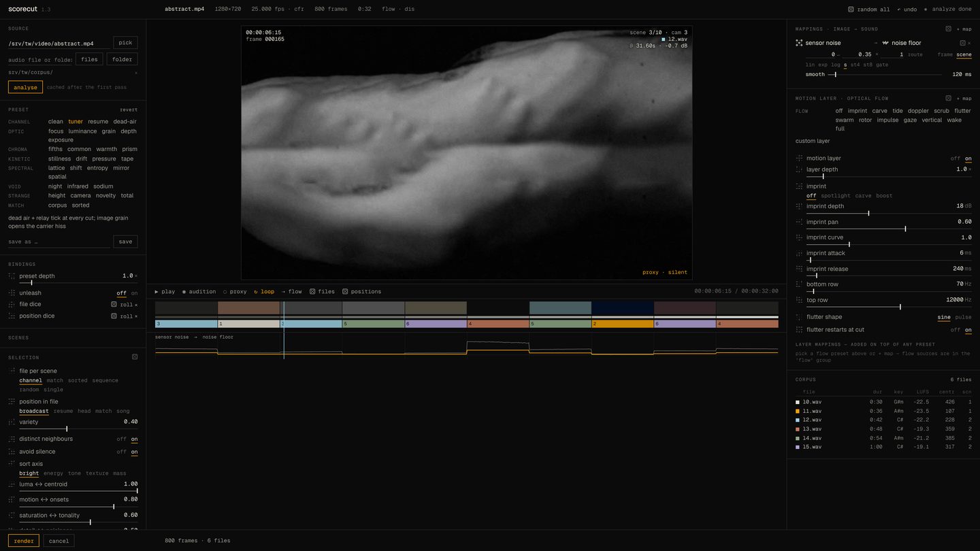Click the dice icon in the Mappings header
The width and height of the screenshot is (980, 551).
click(x=948, y=29)
